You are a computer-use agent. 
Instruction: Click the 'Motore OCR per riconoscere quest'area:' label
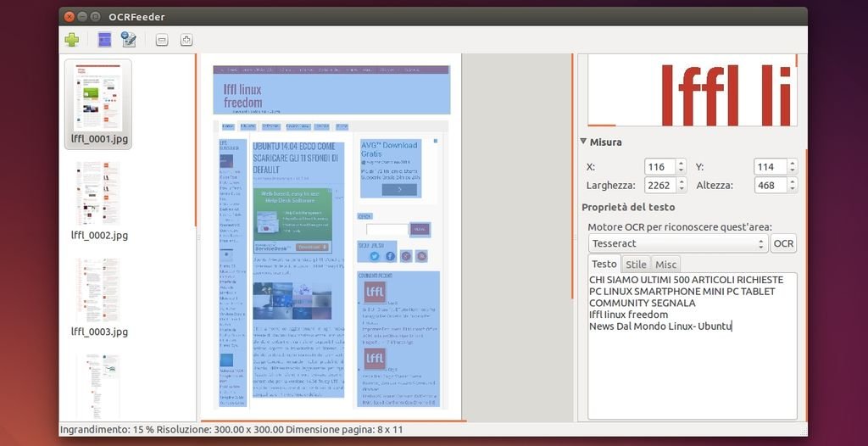point(680,226)
